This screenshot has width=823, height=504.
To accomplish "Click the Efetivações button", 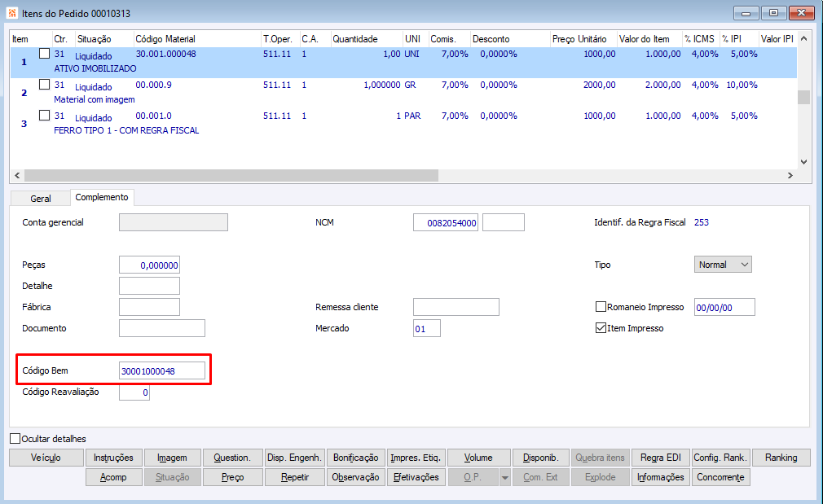I will [416, 477].
